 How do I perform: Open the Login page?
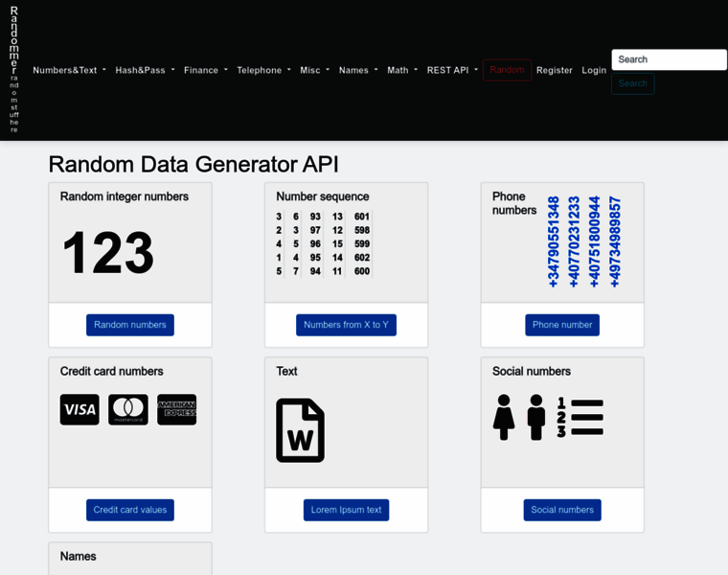(x=594, y=70)
